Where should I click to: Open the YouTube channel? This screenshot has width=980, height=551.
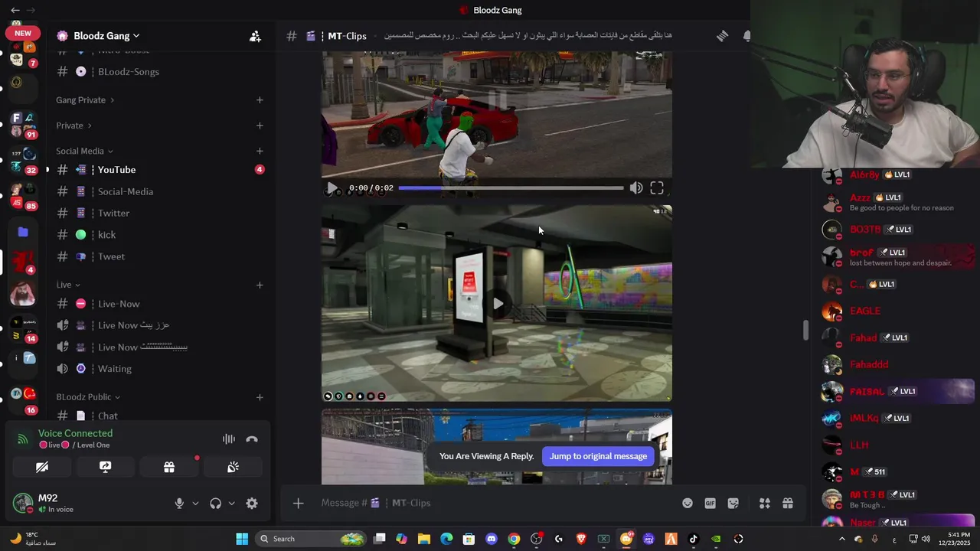(x=159, y=170)
